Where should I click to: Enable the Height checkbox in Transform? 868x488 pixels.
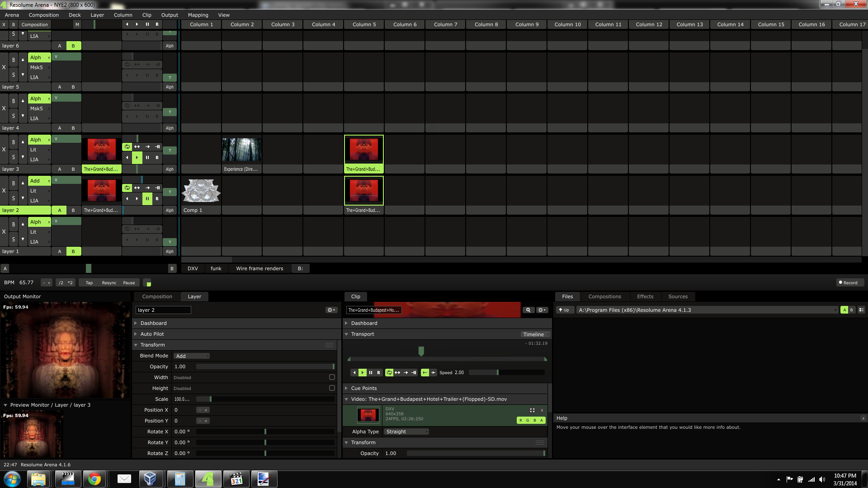332,388
